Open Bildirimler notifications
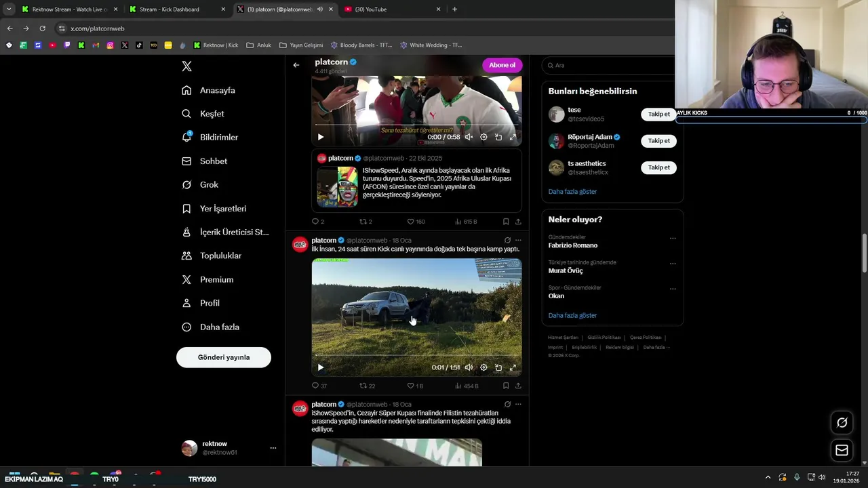The height and width of the screenshot is (488, 868). [x=210, y=137]
